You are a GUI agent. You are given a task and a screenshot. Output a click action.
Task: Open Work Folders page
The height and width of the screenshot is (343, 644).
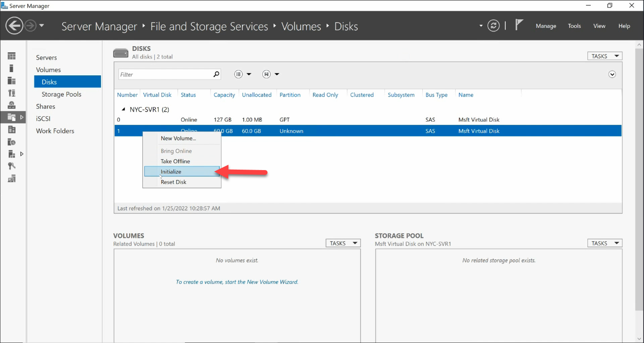point(55,131)
